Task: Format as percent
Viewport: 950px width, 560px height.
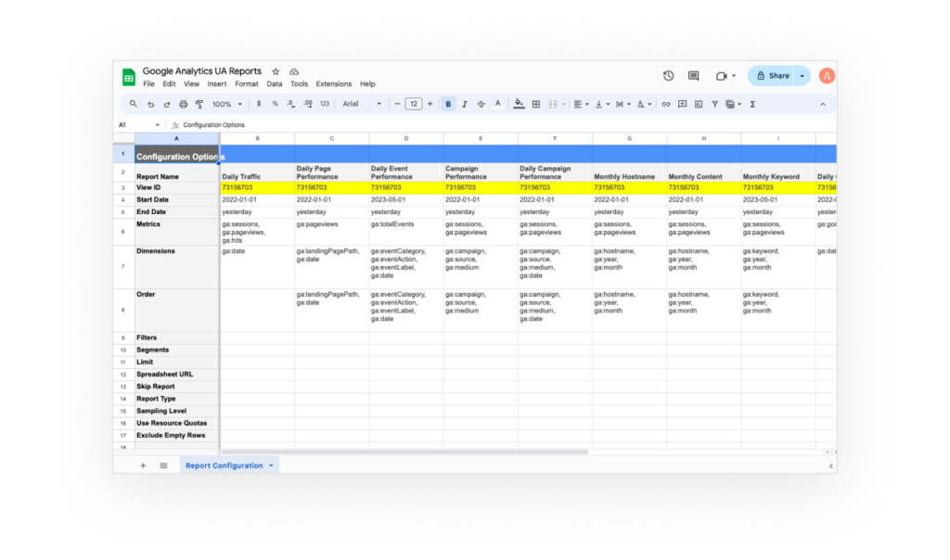Action: (275, 104)
